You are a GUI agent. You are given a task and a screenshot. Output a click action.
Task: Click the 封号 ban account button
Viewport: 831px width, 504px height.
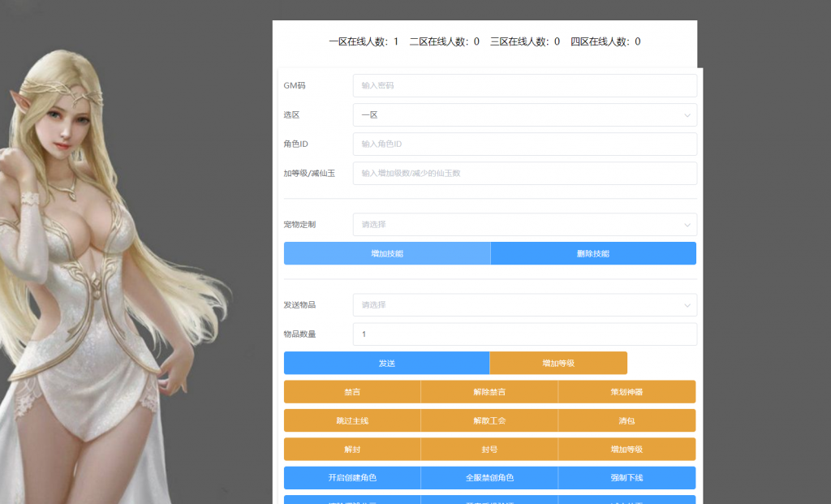coord(489,449)
